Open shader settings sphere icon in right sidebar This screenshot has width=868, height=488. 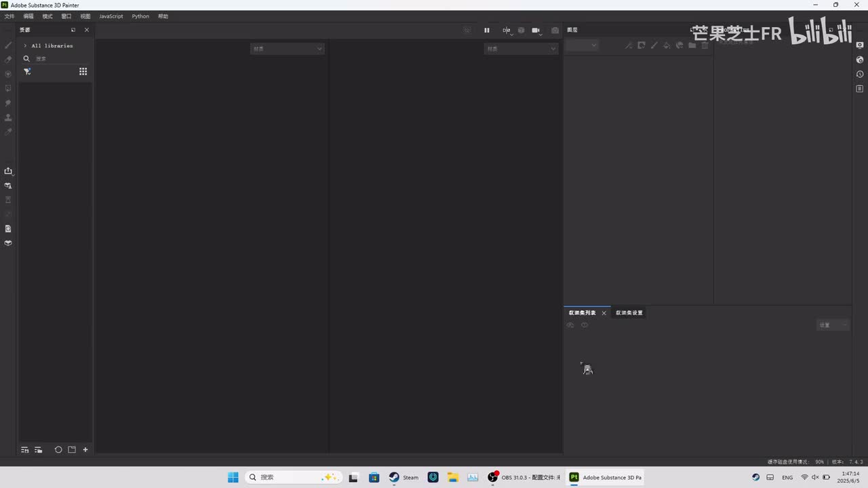[x=860, y=60]
